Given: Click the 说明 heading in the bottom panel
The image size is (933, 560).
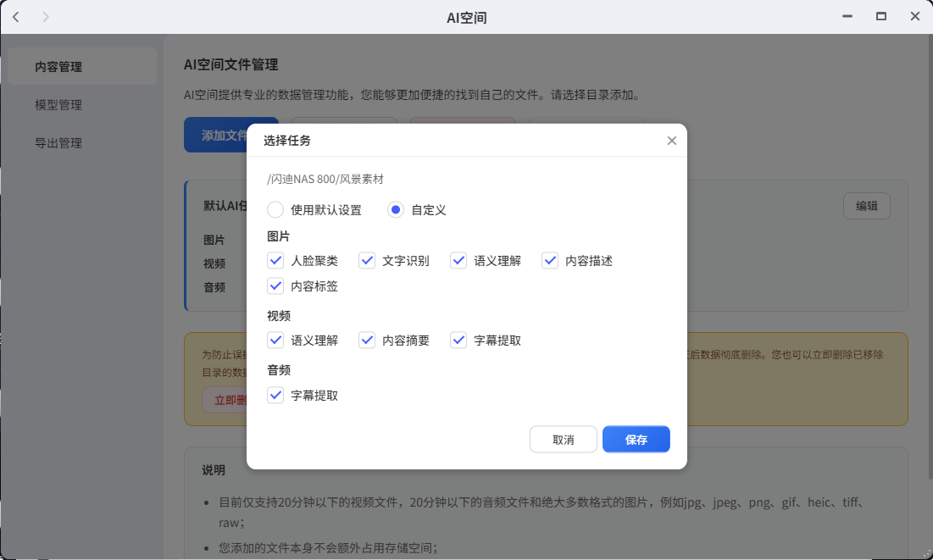Looking at the screenshot, I should click(214, 470).
